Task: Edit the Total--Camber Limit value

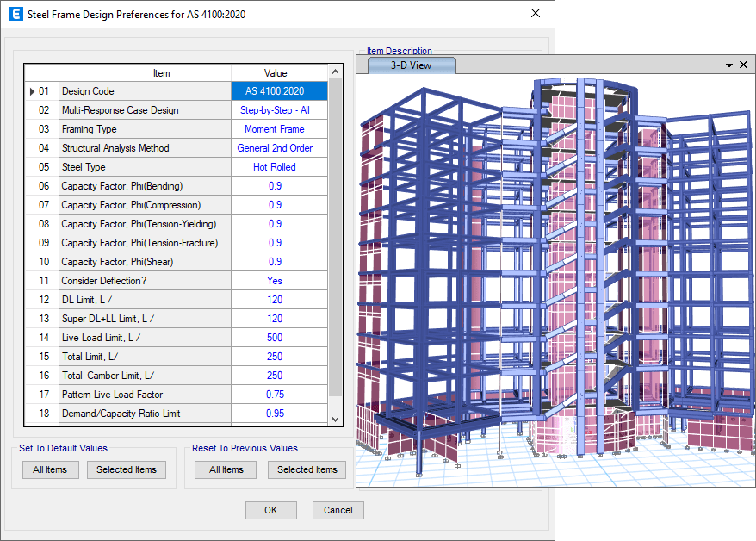Action: pyautogui.click(x=279, y=376)
